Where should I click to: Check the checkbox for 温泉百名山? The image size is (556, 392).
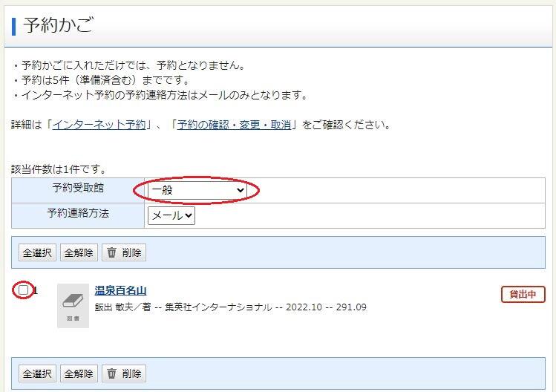pos(24,290)
